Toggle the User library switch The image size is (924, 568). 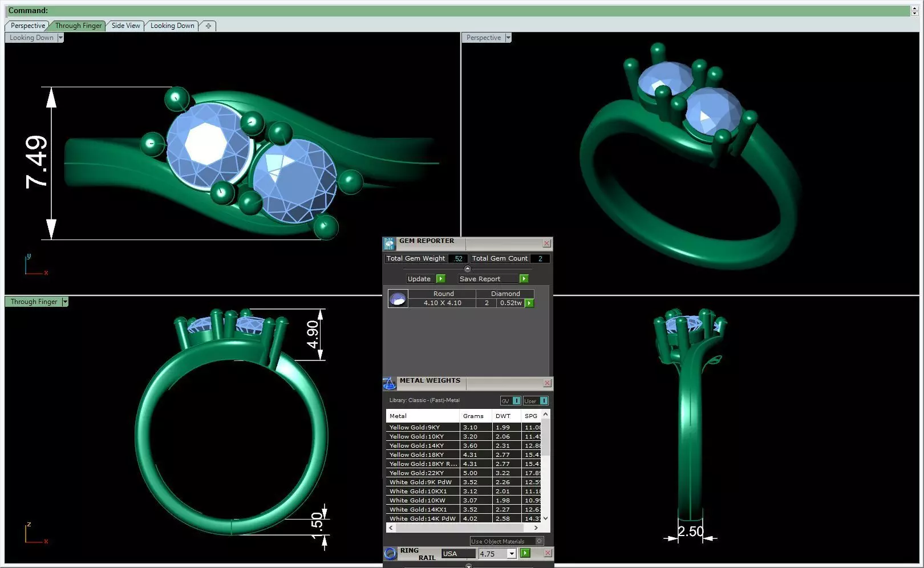536,401
